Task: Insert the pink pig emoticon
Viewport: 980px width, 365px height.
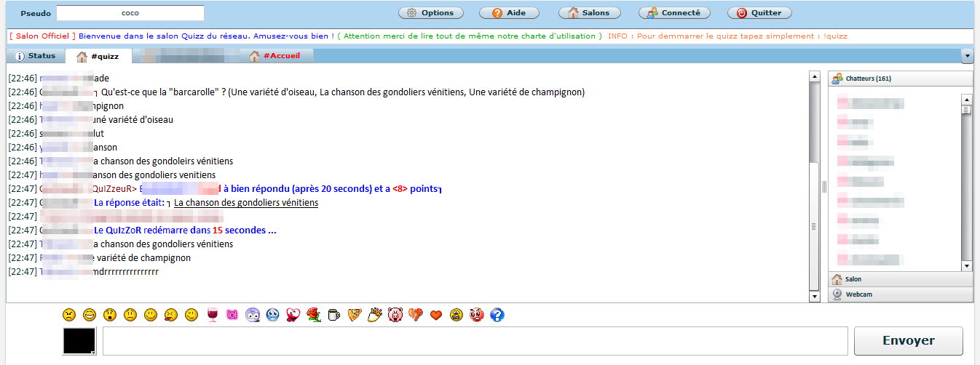Action: click(395, 315)
